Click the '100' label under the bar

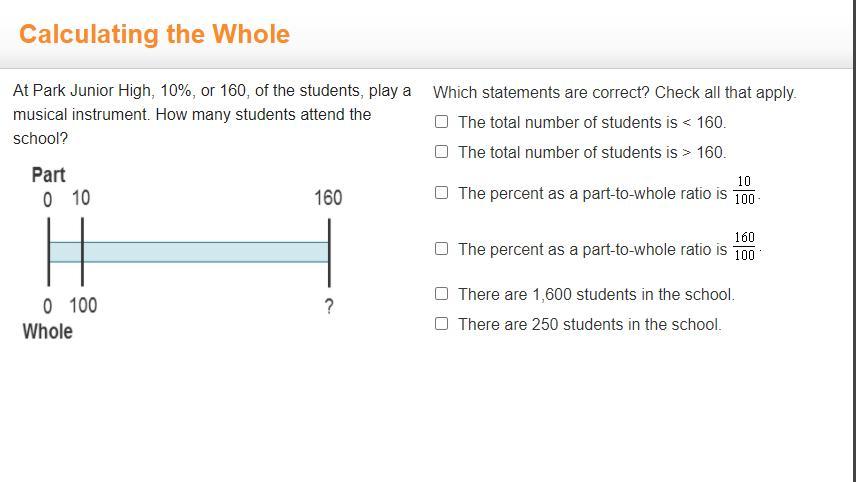(83, 305)
